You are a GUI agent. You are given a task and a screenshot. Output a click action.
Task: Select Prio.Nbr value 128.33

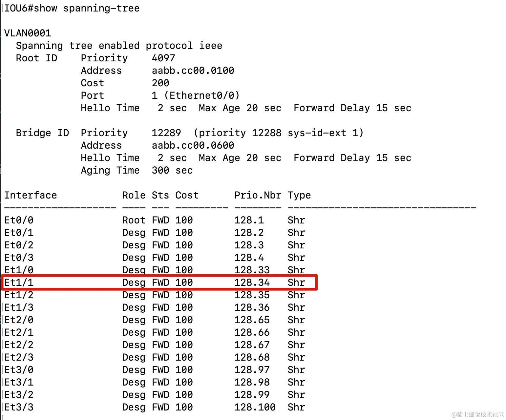[252, 270]
